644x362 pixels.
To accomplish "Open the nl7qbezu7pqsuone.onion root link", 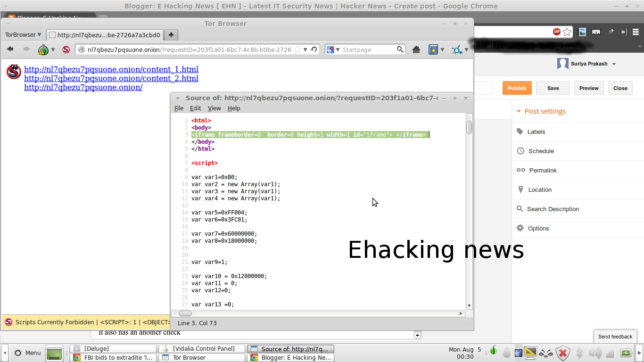I will click(83, 87).
